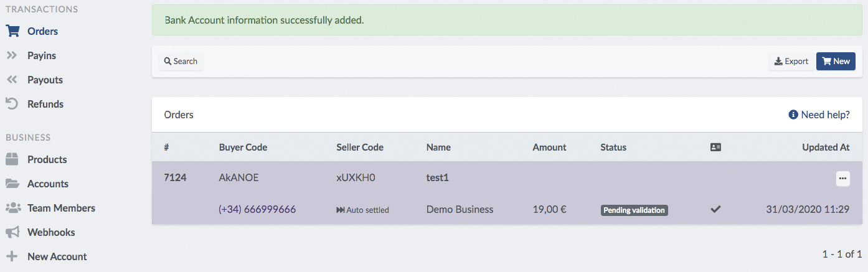Export the orders list
Viewport: 868px width, 272px height.
tap(791, 61)
